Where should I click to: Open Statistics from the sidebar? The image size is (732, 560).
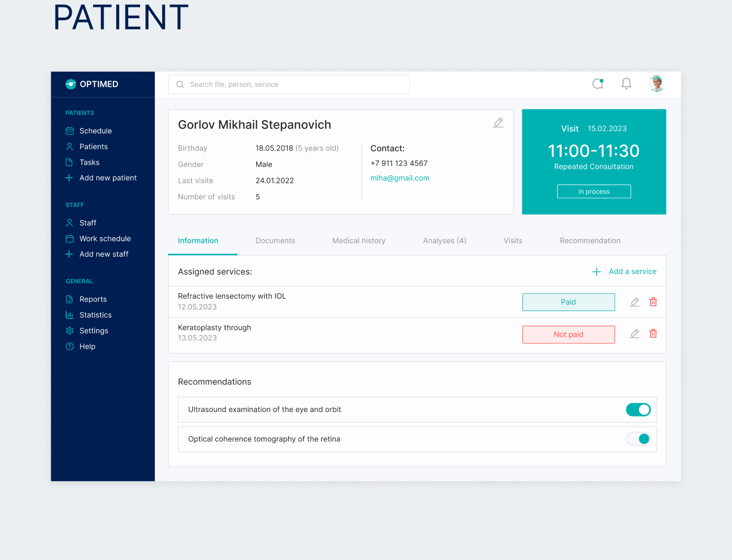(x=95, y=315)
